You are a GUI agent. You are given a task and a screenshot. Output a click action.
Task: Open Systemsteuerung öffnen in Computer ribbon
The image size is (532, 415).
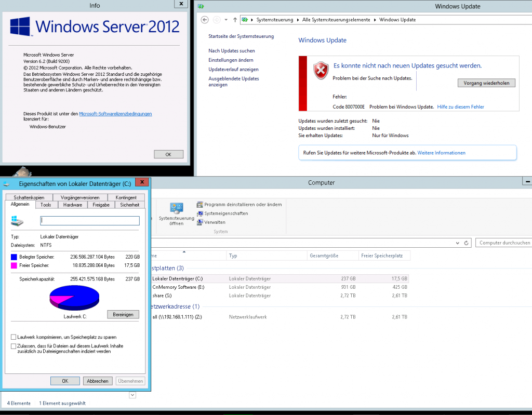pos(177,214)
